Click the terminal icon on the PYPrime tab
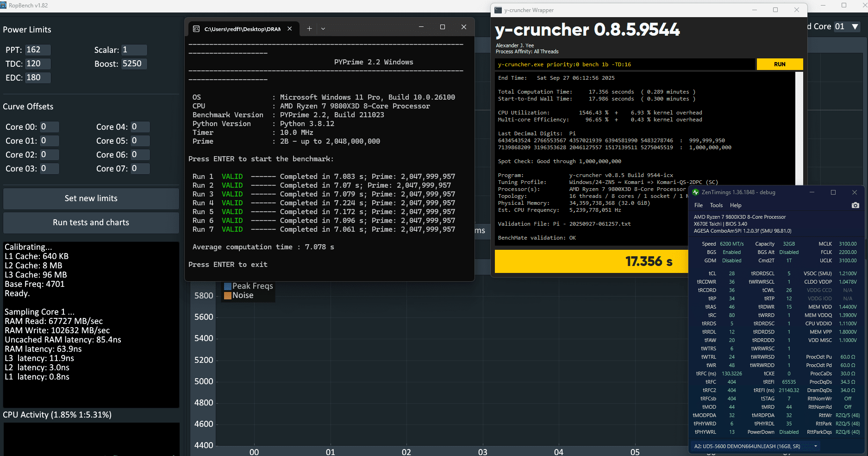This screenshot has width=868, height=456. (196, 29)
